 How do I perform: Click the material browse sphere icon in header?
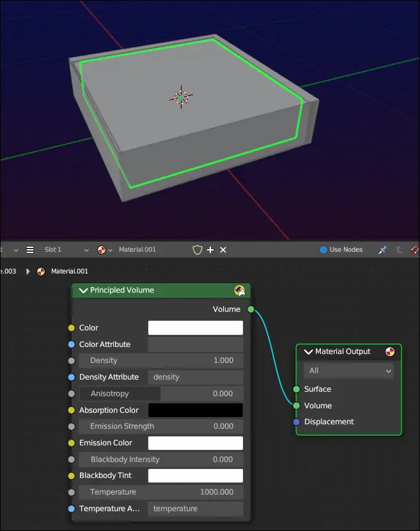click(101, 250)
